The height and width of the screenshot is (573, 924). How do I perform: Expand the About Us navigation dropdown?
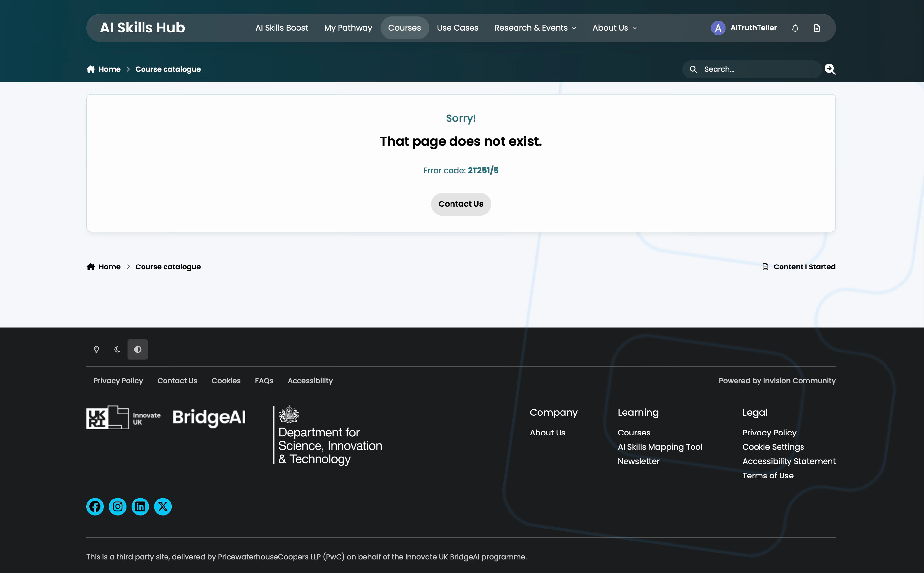click(614, 28)
